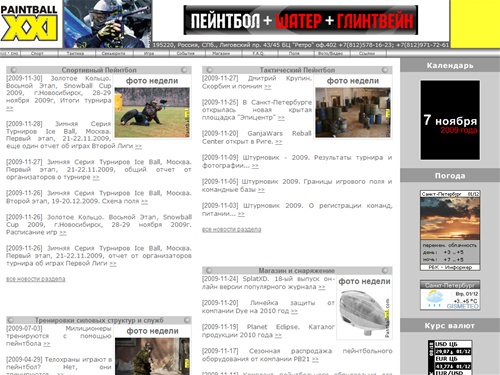Click the address line '195220, Россия, СПб., Лиговский пр.'
Screen dimensions: 500x375
pos(301,45)
